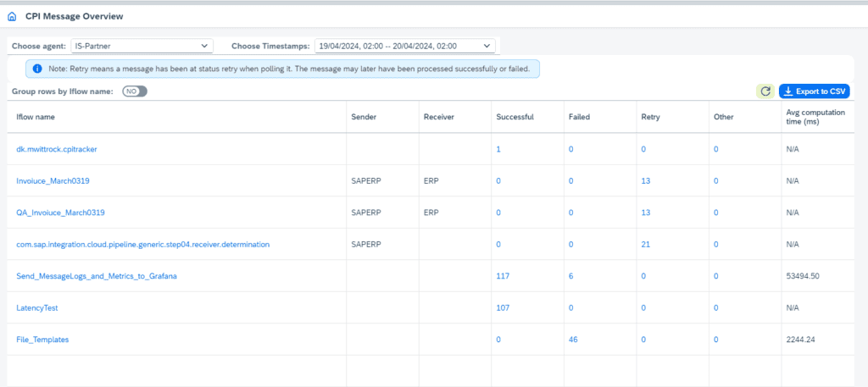Click the Successful column header
Viewport: 868px width, 387px height.
tap(527, 117)
